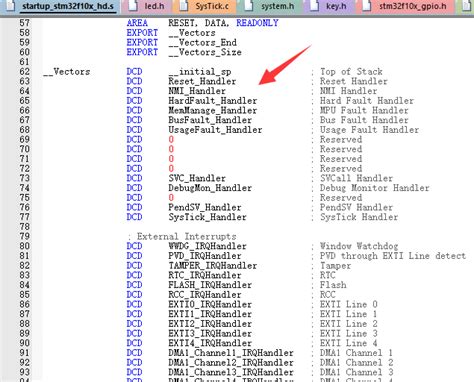The height and width of the screenshot is (382, 474).
Task: Click UsageFault_Handler on line 68
Action: pyautogui.click(x=215, y=130)
